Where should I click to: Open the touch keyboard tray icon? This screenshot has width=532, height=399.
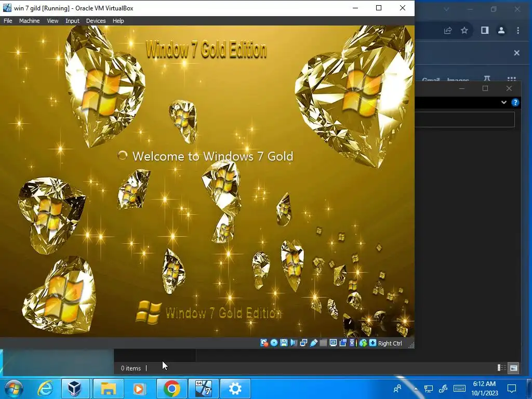click(x=459, y=388)
